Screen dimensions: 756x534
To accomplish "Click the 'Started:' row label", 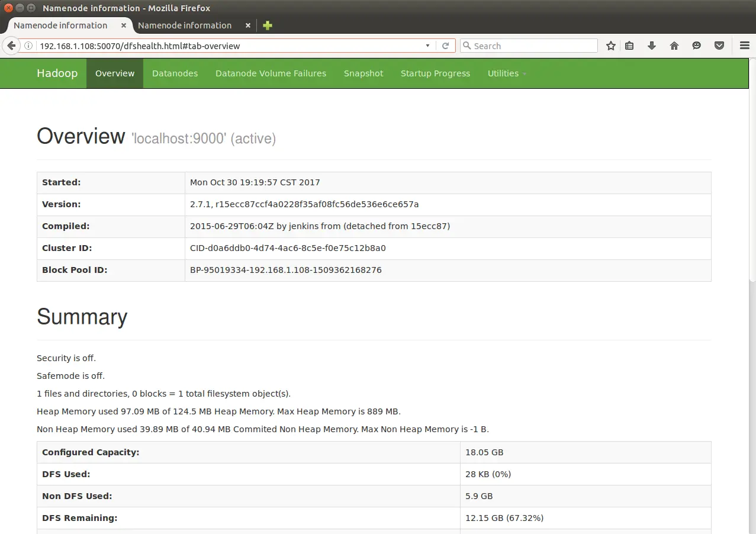I will click(x=61, y=182).
